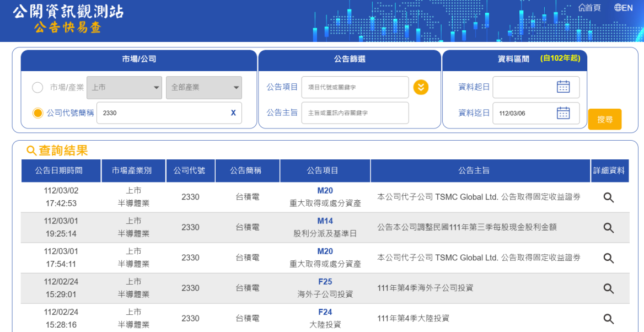Open the M20 link in the first row
644x332 pixels.
[x=325, y=191]
